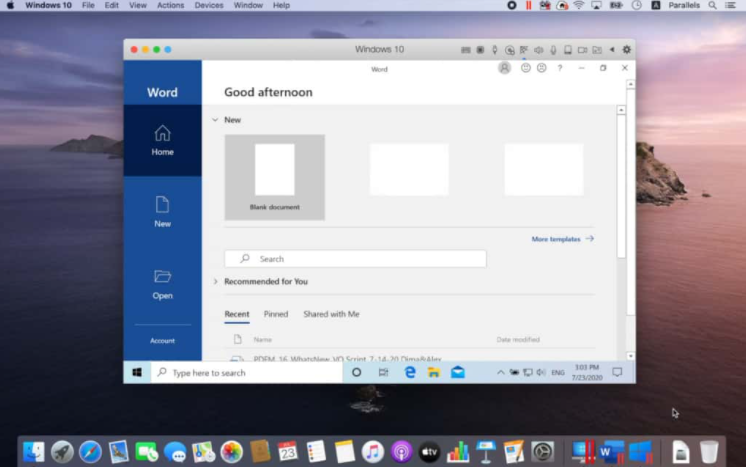Open the Help menu in Mac menu bar
This screenshot has width=746, height=467.
281,5
